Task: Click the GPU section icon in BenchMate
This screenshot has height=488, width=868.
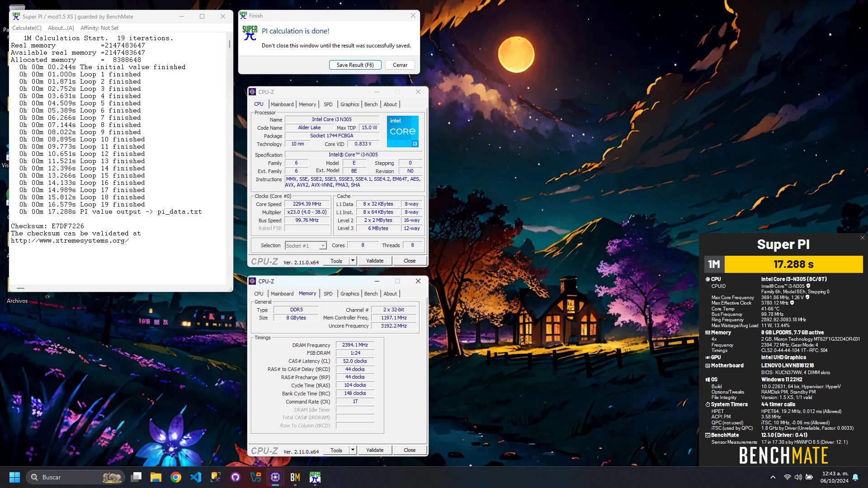Action: pos(708,357)
